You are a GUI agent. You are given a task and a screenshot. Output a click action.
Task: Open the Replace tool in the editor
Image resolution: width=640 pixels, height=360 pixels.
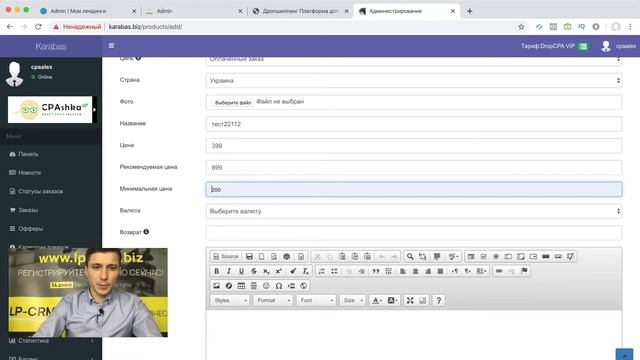click(x=422, y=256)
